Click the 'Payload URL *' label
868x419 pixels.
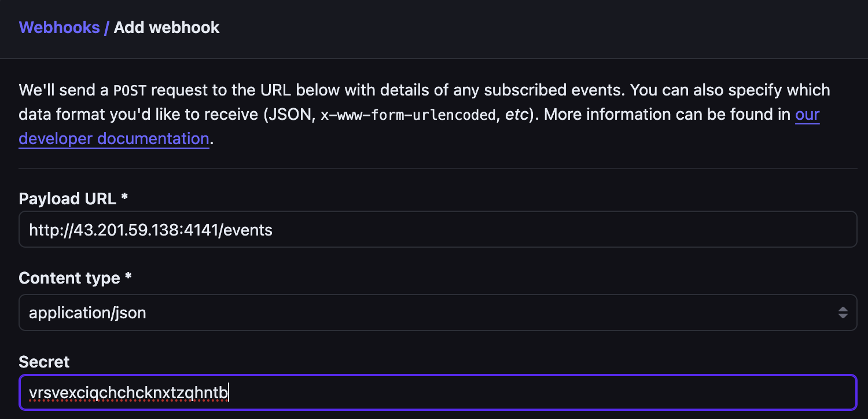click(73, 199)
